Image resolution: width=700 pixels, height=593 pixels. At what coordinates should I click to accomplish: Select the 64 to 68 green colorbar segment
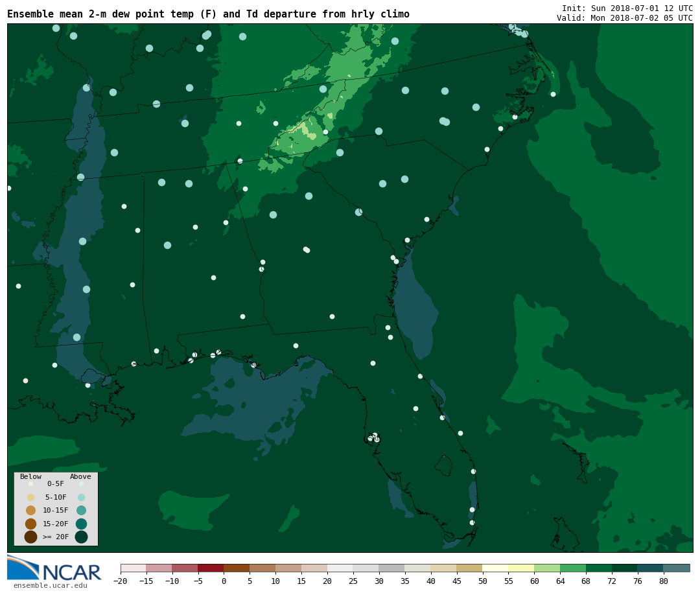pos(573,568)
